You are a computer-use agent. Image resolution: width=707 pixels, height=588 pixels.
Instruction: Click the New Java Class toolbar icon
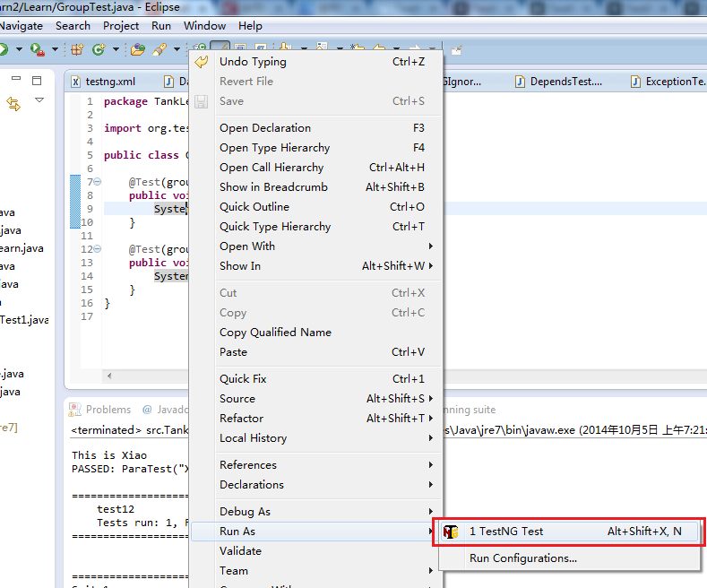99,49
